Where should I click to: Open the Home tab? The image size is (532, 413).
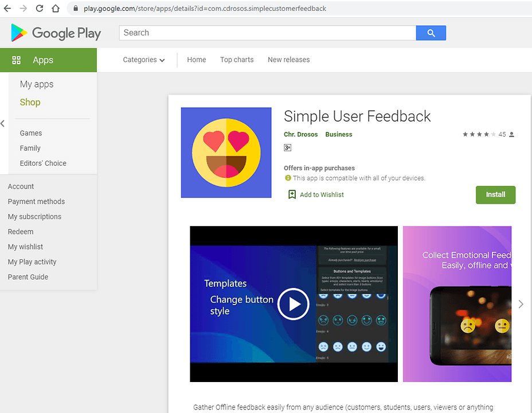(x=197, y=60)
